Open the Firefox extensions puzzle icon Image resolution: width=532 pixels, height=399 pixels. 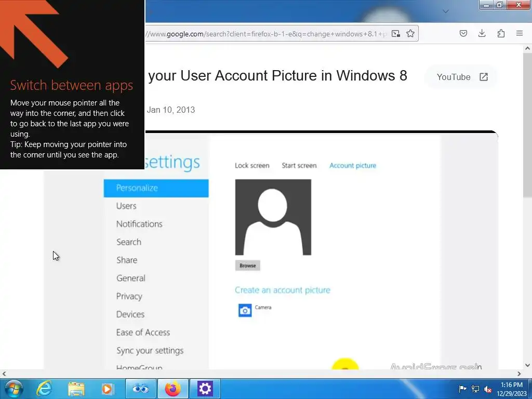501,33
